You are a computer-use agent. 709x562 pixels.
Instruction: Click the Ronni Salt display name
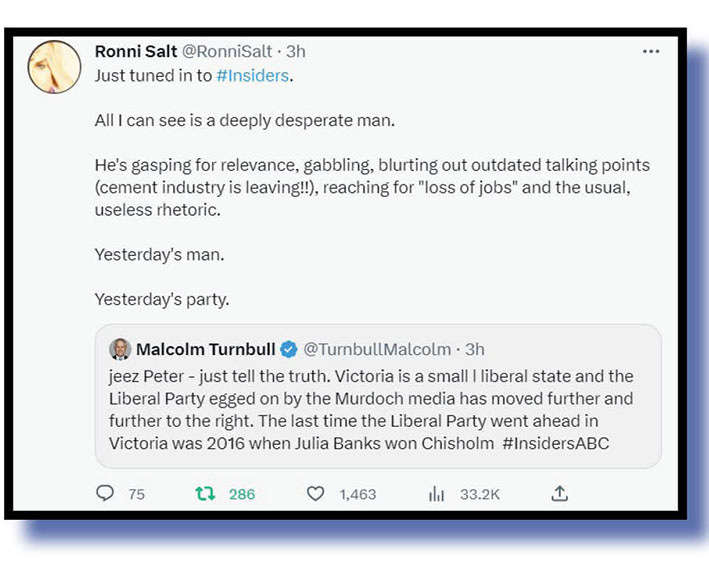(x=136, y=51)
